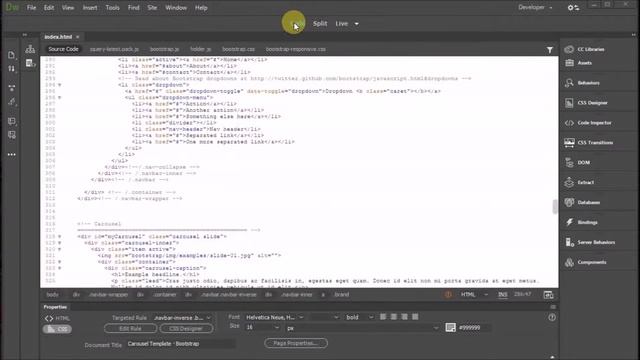Click the code view vertical scrollbar thumb
640x360 pixels.
555,207
